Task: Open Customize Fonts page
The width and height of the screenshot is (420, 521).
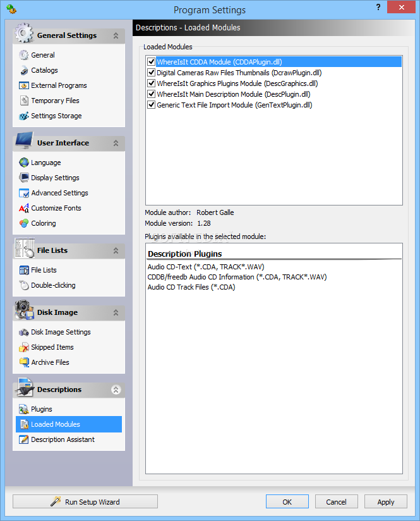Action: [x=56, y=208]
